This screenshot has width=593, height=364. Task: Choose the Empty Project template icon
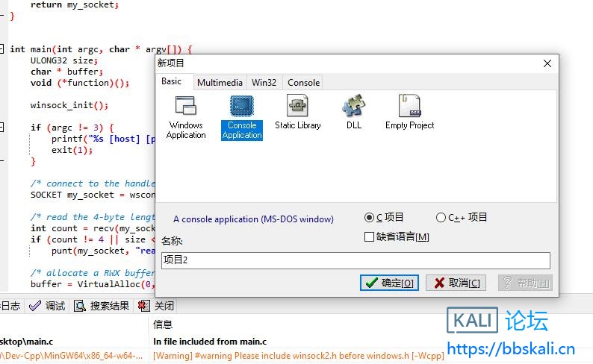click(409, 106)
